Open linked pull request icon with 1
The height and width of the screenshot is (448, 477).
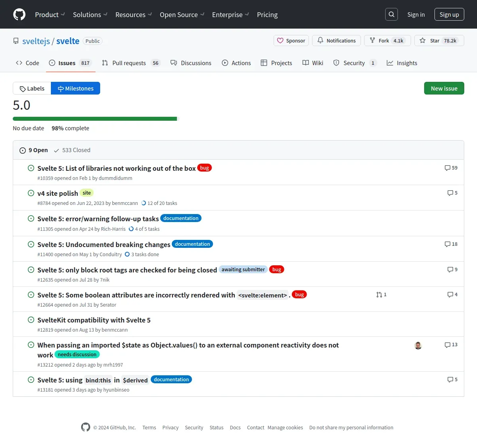(381, 295)
